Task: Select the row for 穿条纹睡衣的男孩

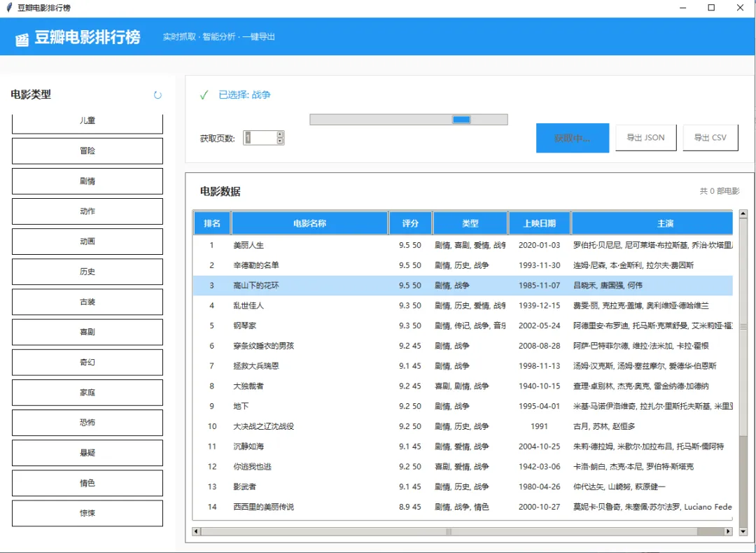Action: click(x=463, y=346)
